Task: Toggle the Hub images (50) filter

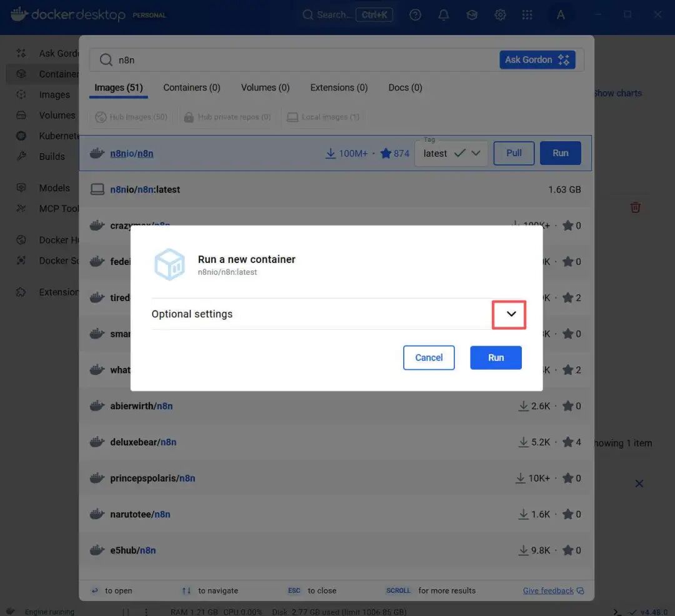Action: 131,117
